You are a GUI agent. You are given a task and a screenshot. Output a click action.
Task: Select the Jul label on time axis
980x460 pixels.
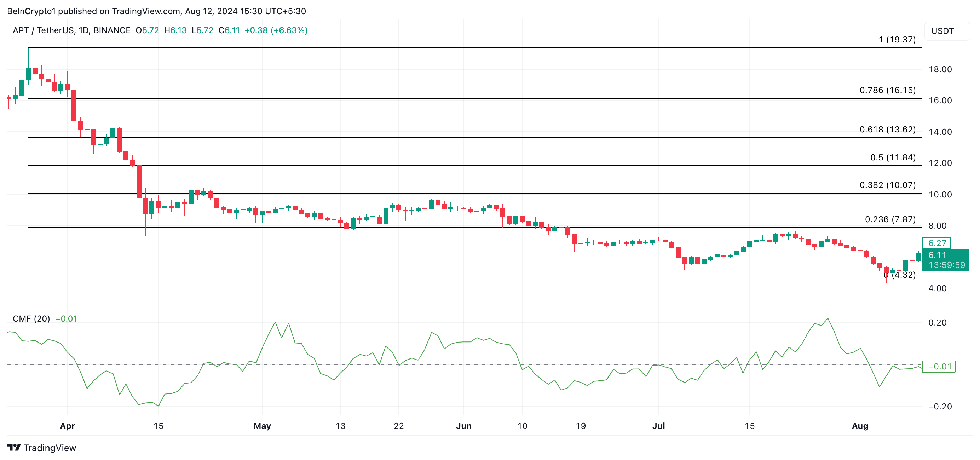click(658, 426)
